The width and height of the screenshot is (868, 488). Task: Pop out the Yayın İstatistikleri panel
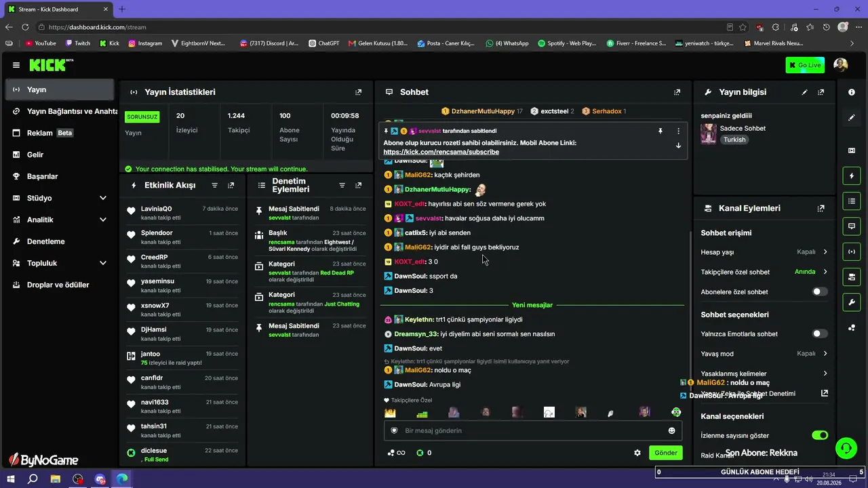pyautogui.click(x=359, y=92)
